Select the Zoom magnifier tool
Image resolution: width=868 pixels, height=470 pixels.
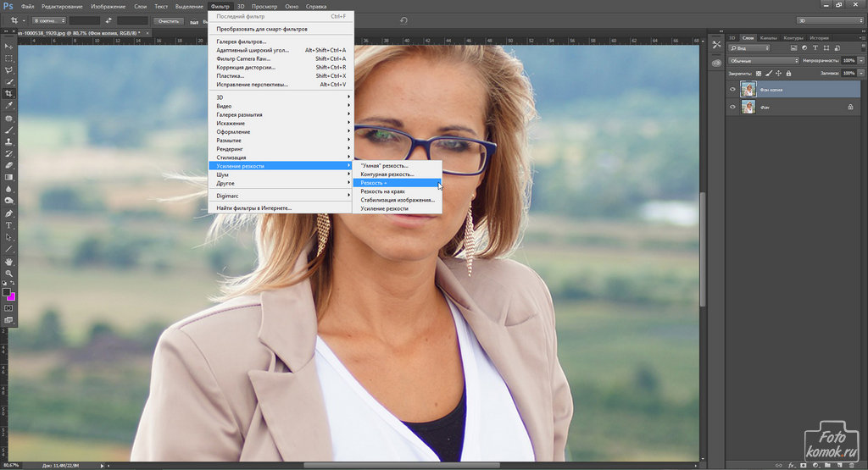click(8, 274)
